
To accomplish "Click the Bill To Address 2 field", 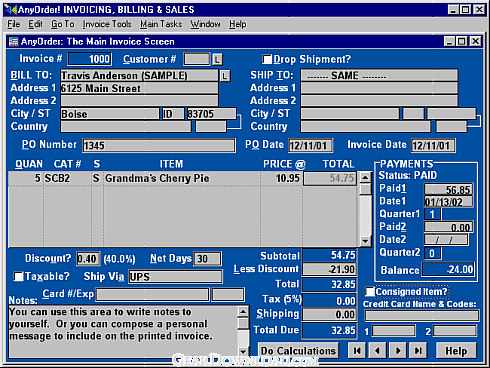I will [x=139, y=101].
